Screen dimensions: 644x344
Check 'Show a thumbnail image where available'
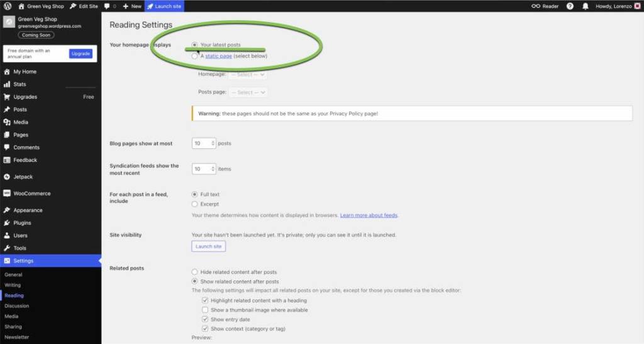[205, 310]
